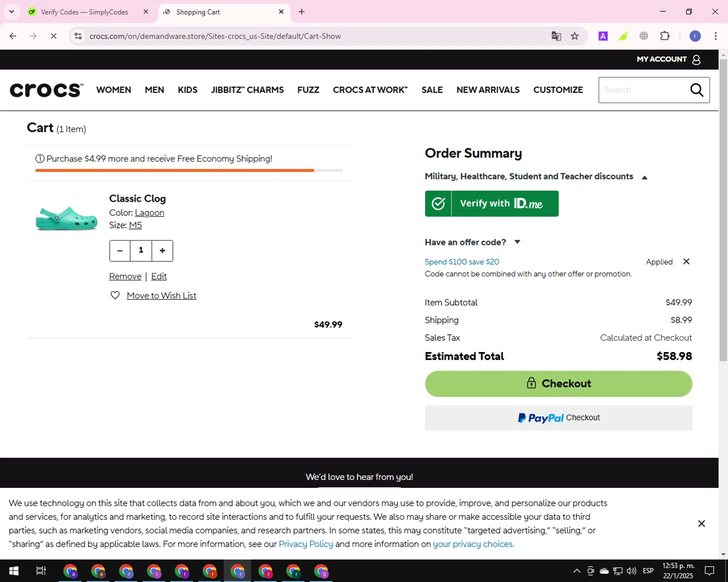Open the clock showing 12:53 p. m.
The width and height of the screenshot is (728, 582).
(x=678, y=571)
